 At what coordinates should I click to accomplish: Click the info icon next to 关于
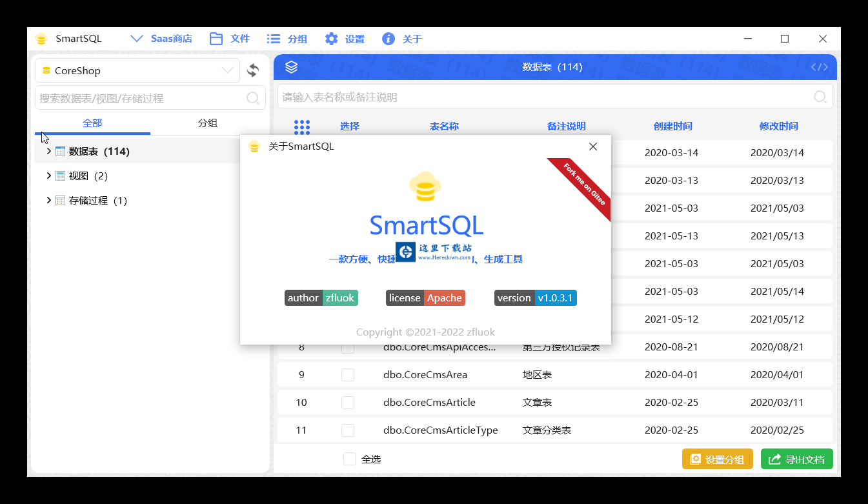point(388,38)
